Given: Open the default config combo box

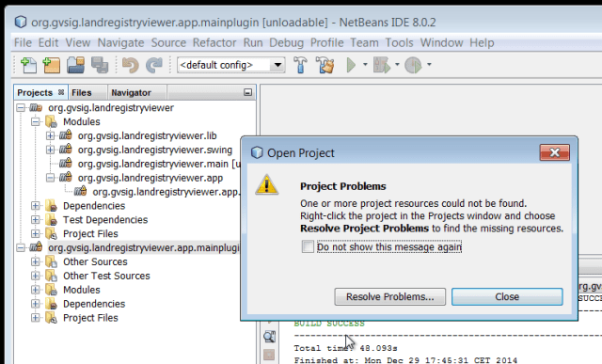Looking at the screenshot, I should point(231,65).
